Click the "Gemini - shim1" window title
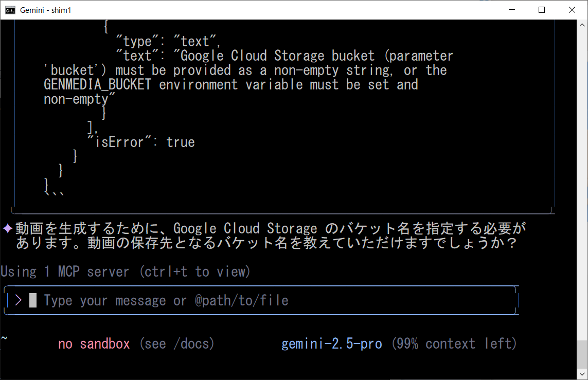 pyautogui.click(x=45, y=10)
